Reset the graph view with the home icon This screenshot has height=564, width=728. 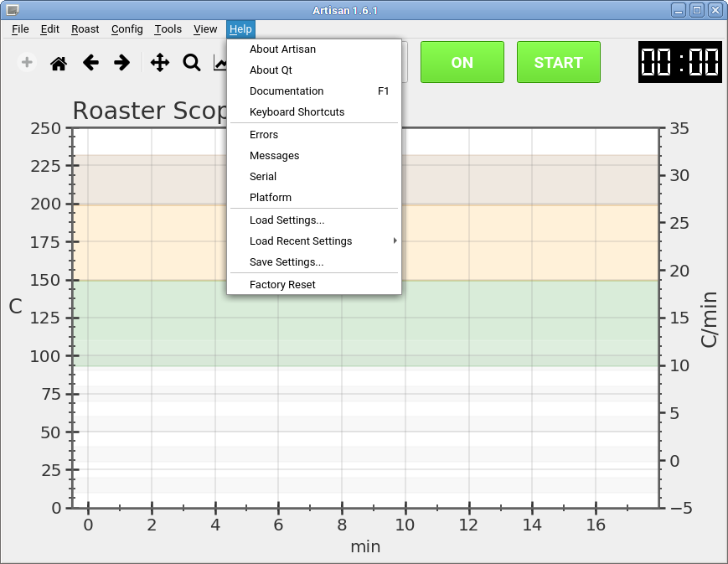click(x=58, y=62)
